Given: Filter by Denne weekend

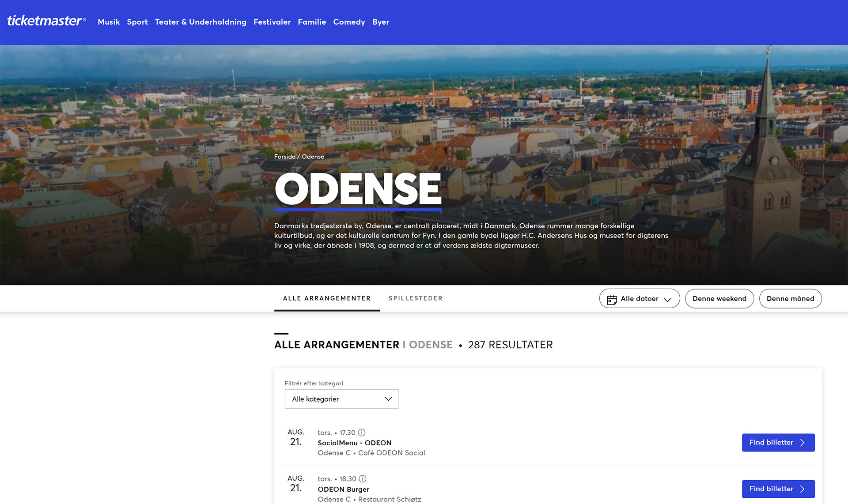Looking at the screenshot, I should 719,299.
